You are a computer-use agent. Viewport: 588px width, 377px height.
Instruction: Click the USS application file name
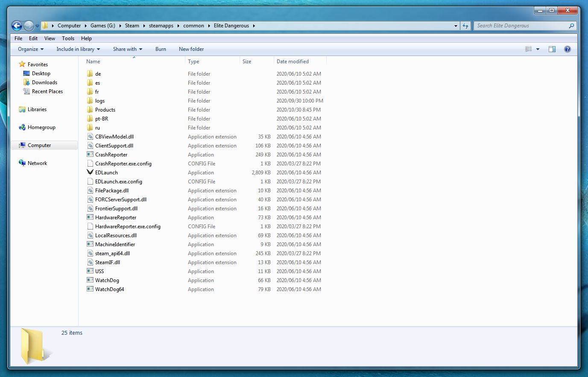[x=99, y=271]
